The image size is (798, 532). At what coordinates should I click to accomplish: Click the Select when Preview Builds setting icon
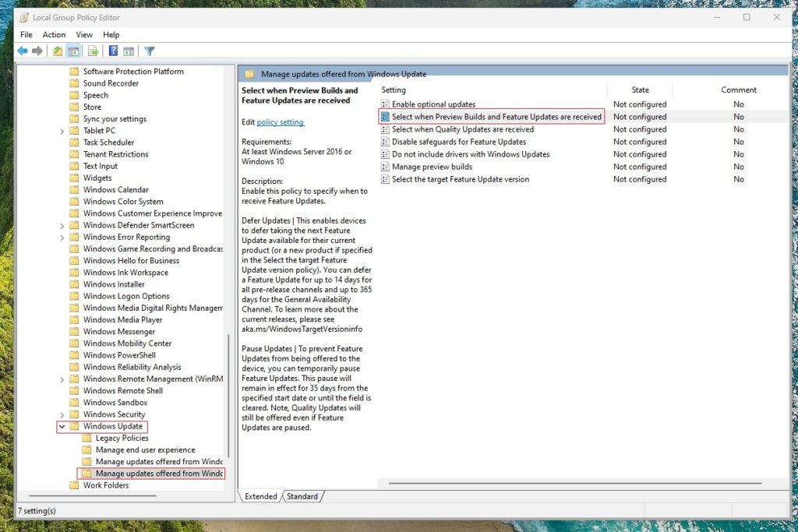coord(383,116)
